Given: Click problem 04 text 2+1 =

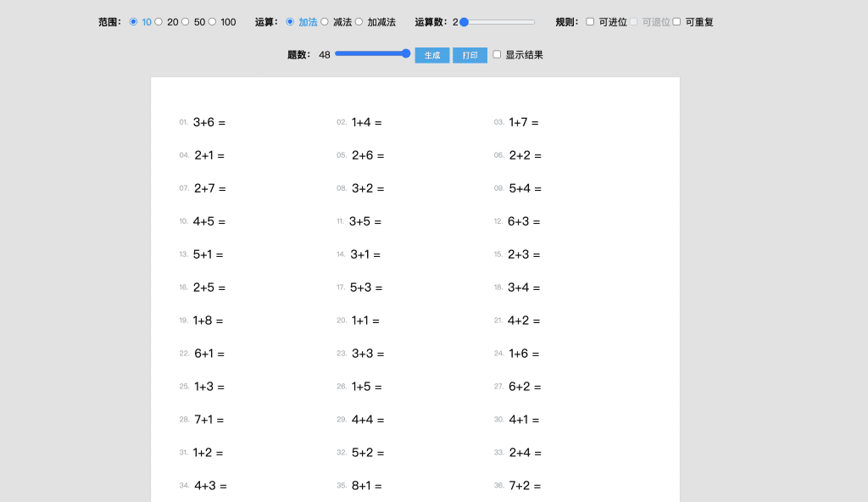Looking at the screenshot, I should pyautogui.click(x=209, y=156).
